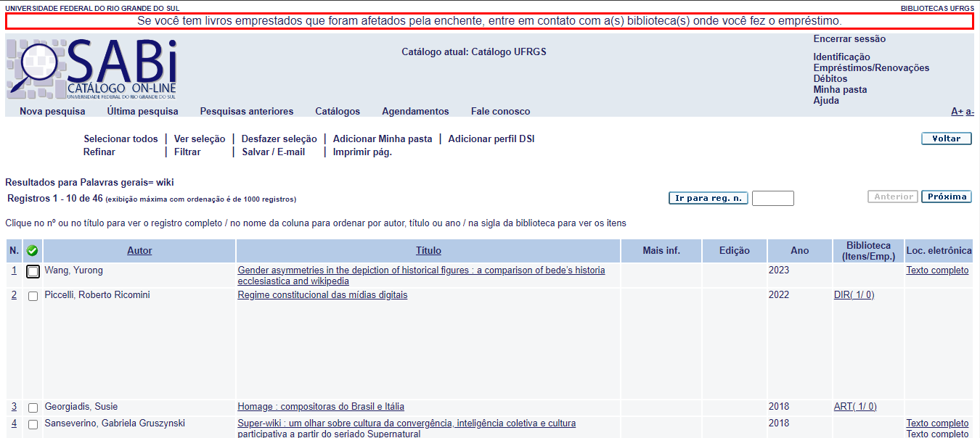Tick the Georgiadis, Susie record checkbox
This screenshot has height=438, width=980.
pos(33,408)
